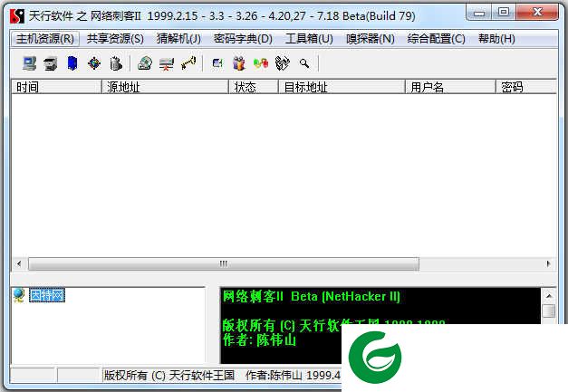Close the 网络刺客II window
This screenshot has width=568, height=392.
(537, 13)
